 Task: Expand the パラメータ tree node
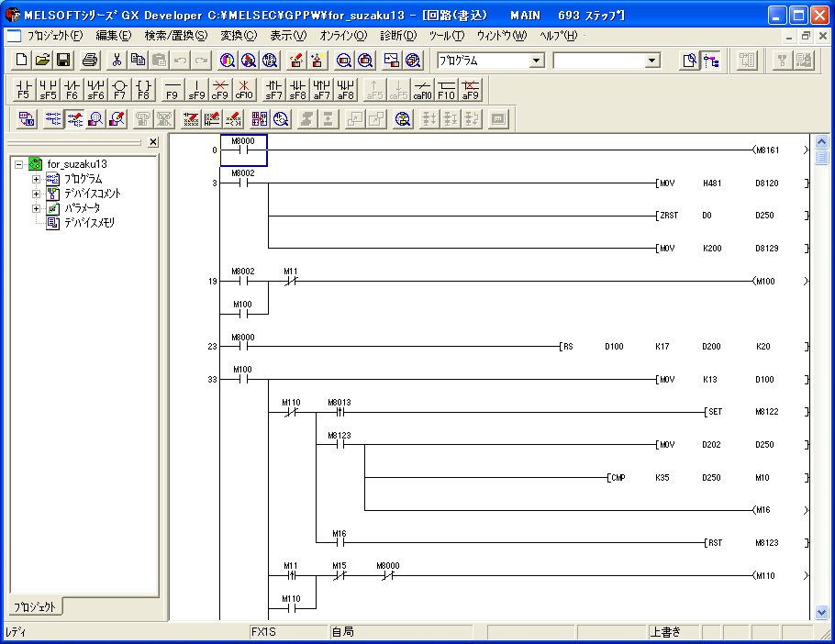pyautogui.click(x=37, y=208)
